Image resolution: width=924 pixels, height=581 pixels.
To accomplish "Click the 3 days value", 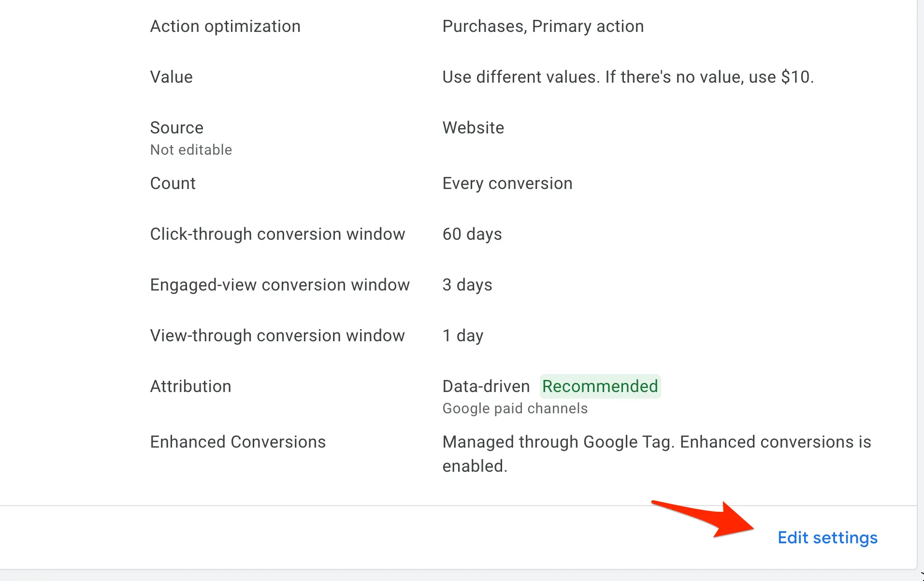I will point(467,285).
